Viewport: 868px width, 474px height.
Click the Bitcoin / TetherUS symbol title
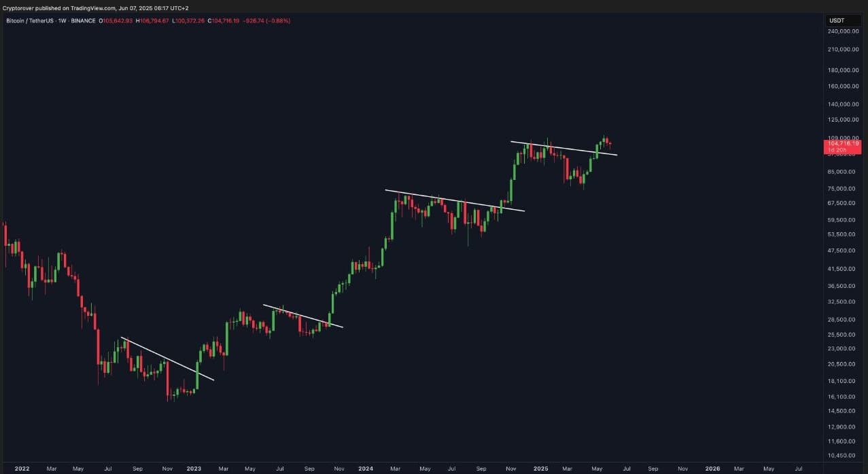(x=30, y=21)
